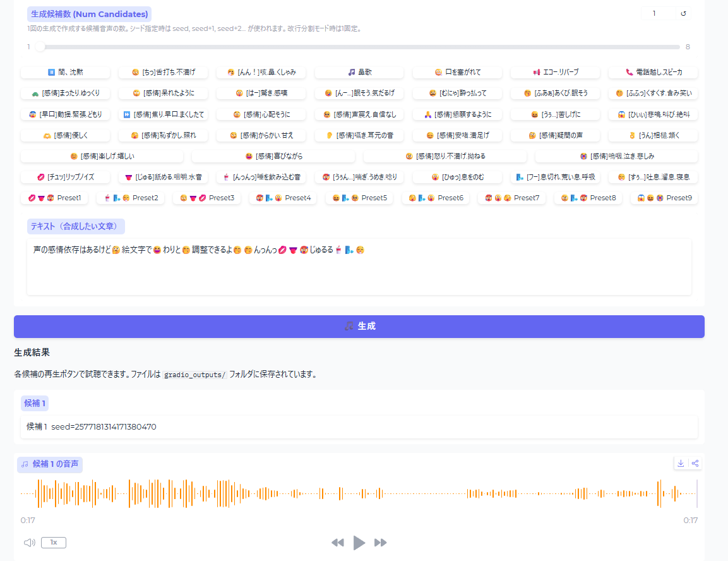The height and width of the screenshot is (561, 728).
Task: Insert the エコー,リバーブ echo tag
Action: (556, 72)
